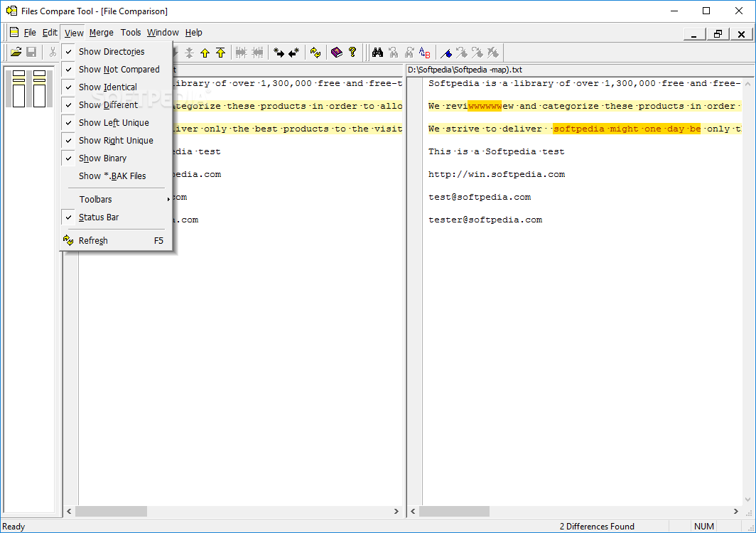
Task: Click the left pane horizontal scrollbar thumb
Action: (x=111, y=511)
